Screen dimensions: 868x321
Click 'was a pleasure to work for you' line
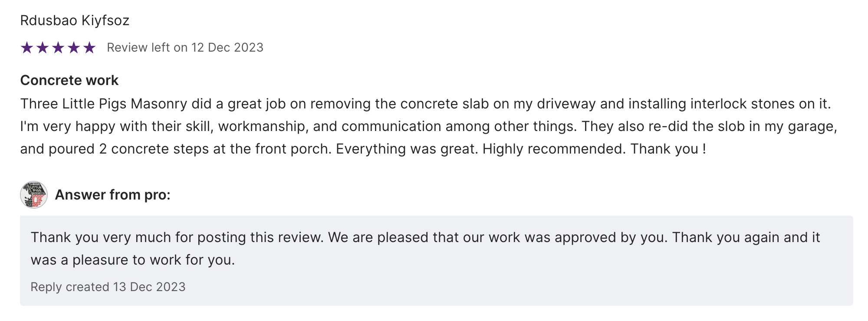(x=132, y=260)
